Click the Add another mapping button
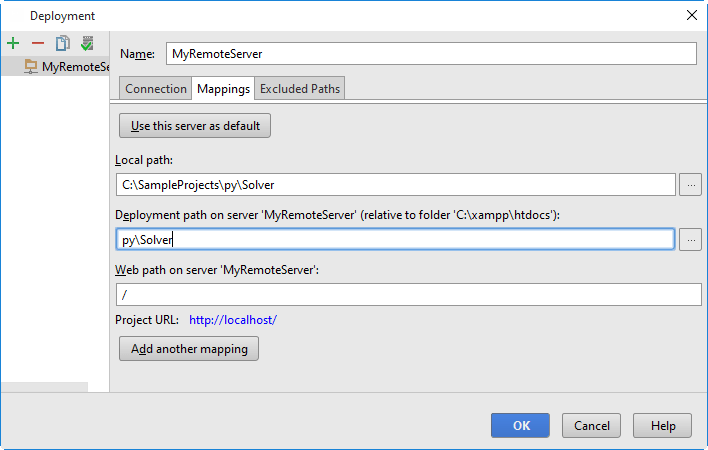The height and width of the screenshot is (450, 708). (189, 349)
